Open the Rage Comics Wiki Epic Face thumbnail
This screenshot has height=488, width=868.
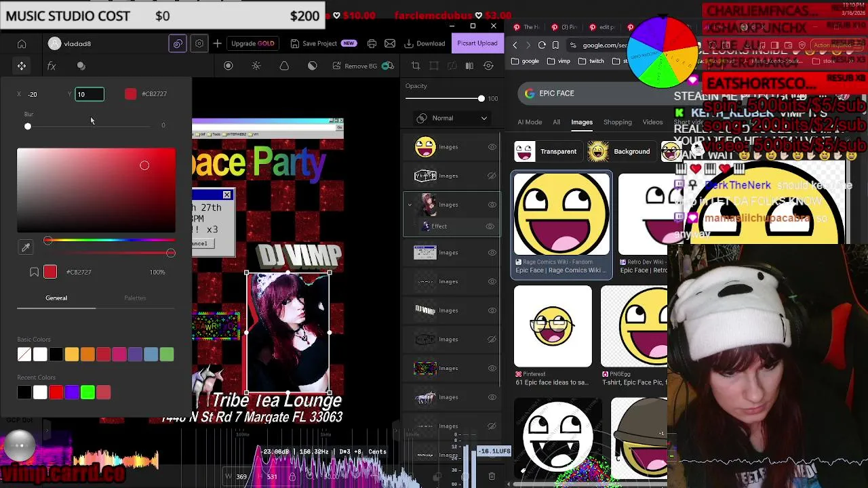pyautogui.click(x=561, y=214)
